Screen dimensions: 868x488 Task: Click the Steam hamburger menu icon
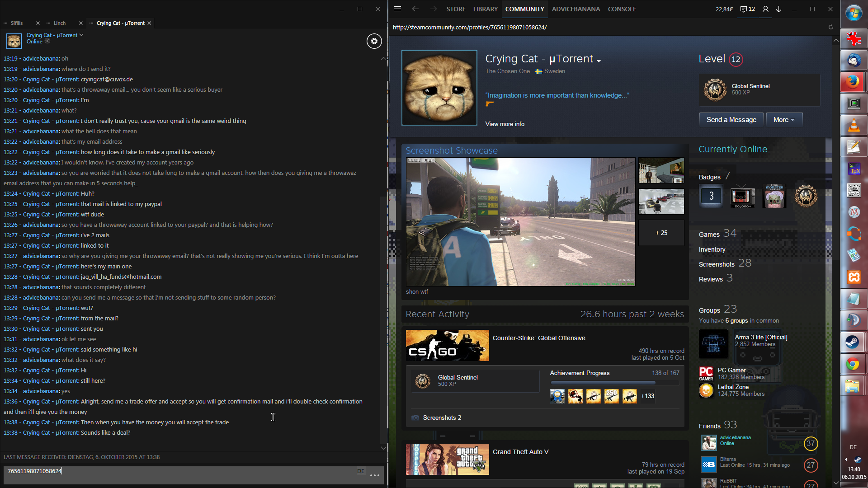point(397,9)
